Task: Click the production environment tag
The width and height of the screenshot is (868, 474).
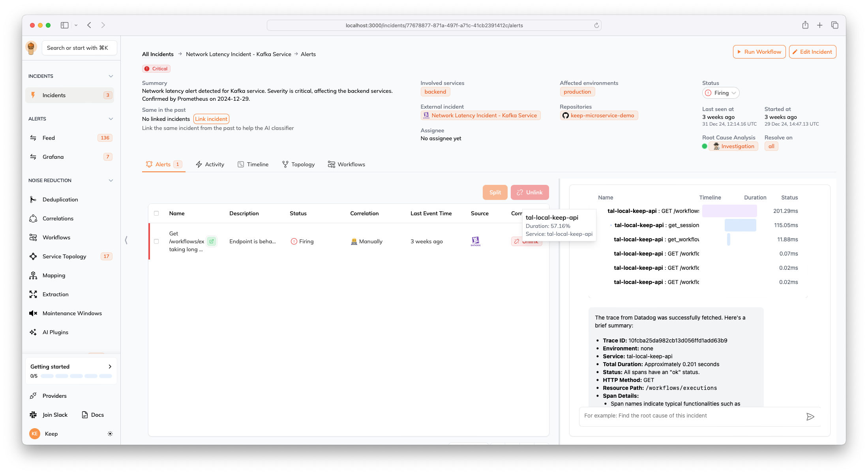Action: [x=577, y=92]
